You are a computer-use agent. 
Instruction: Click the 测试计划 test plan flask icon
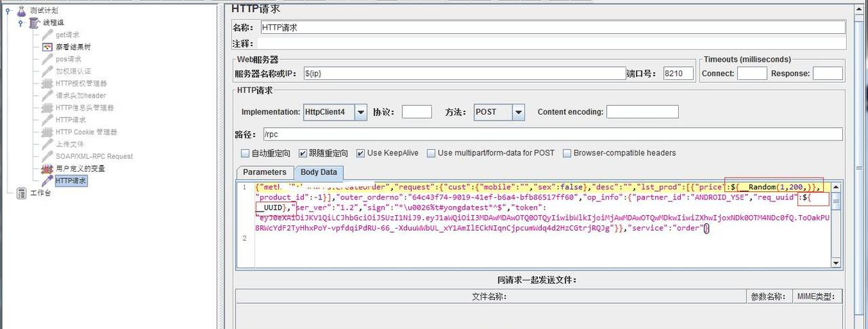click(20, 11)
